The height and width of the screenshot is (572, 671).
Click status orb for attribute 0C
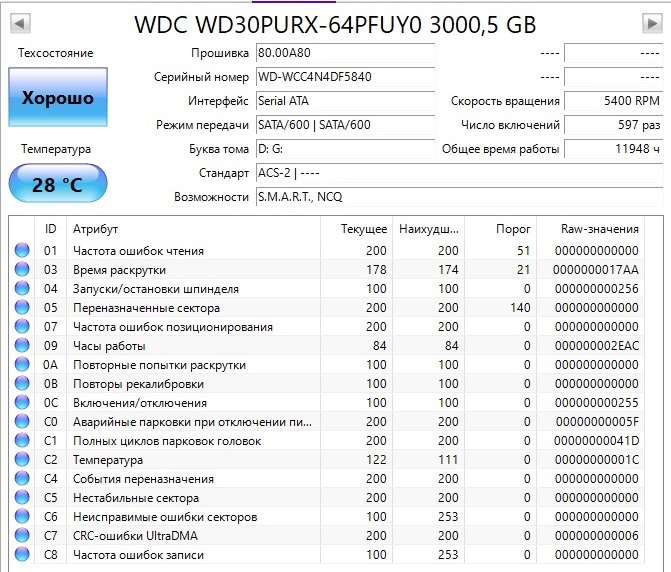(x=22, y=403)
